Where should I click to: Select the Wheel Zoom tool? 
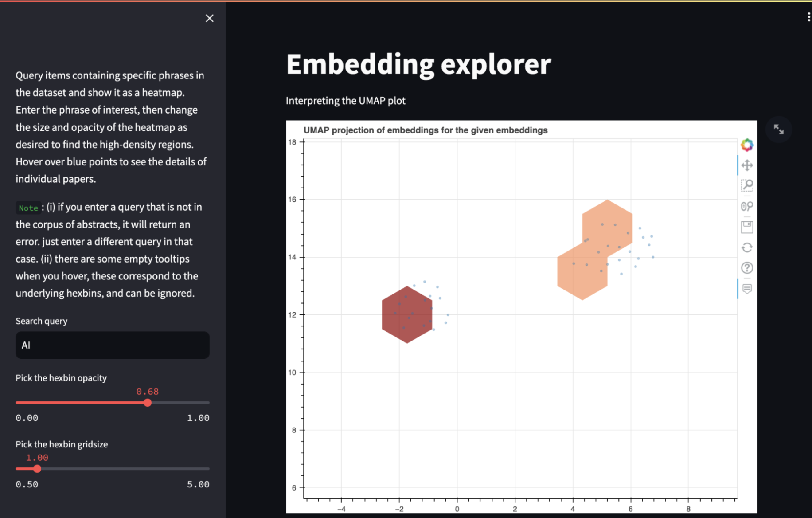(x=747, y=206)
